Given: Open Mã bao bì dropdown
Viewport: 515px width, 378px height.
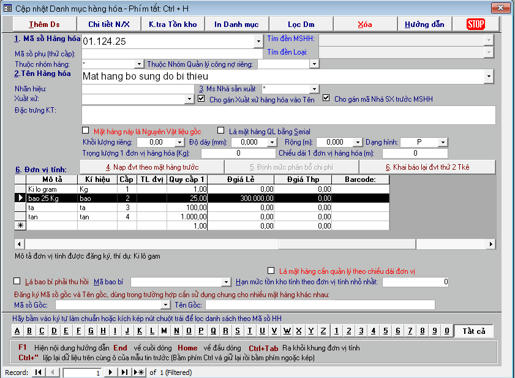Looking at the screenshot, I should pyautogui.click(x=226, y=282).
